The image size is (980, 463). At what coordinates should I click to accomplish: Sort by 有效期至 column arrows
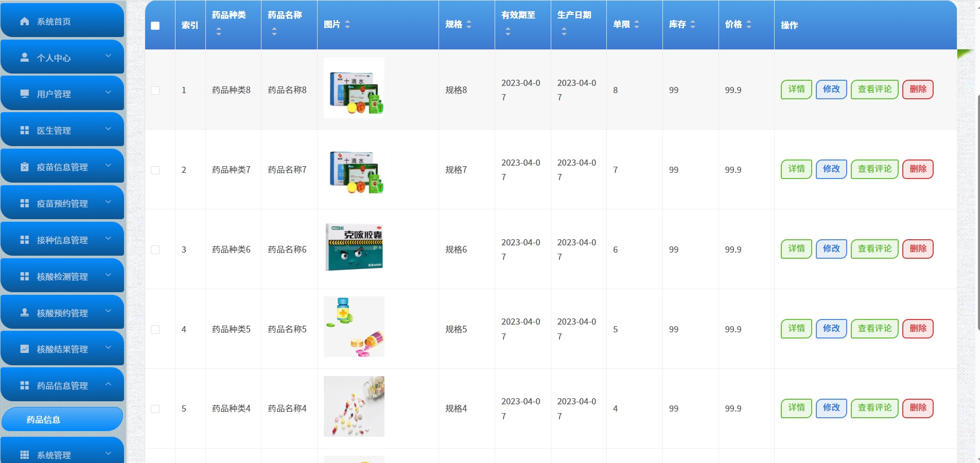click(x=508, y=32)
